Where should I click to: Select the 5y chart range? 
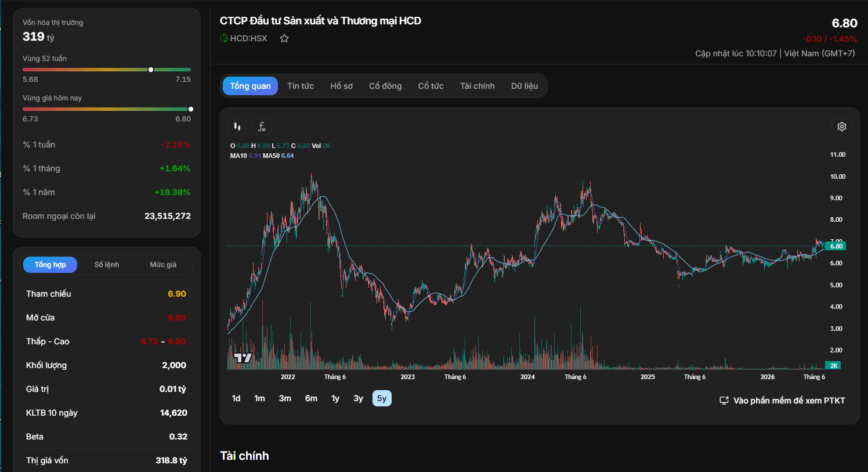coord(382,398)
